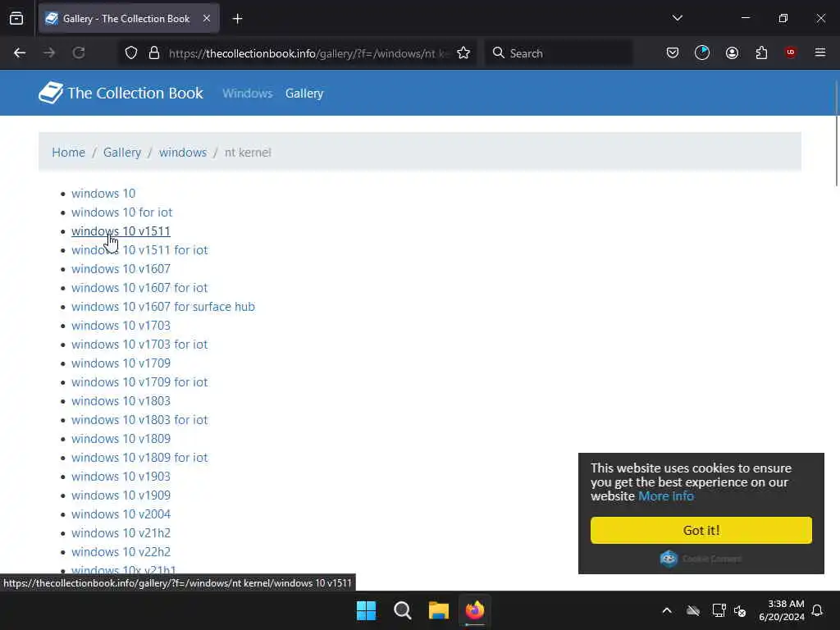
Task: Open windows 10 v1607 for surface hub
Action: tap(163, 307)
